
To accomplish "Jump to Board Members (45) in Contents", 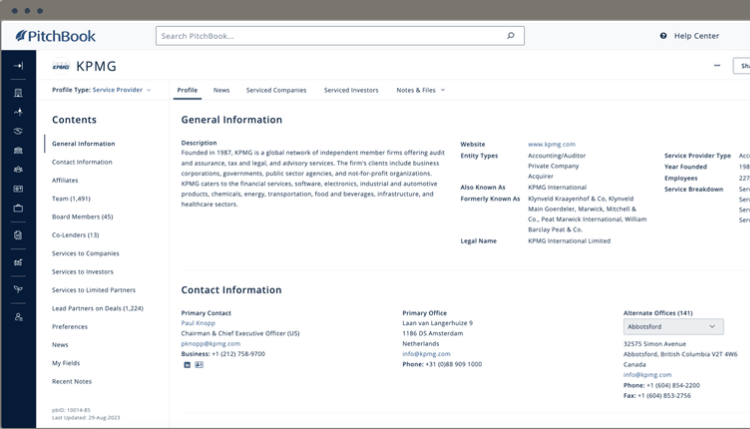I will point(82,217).
